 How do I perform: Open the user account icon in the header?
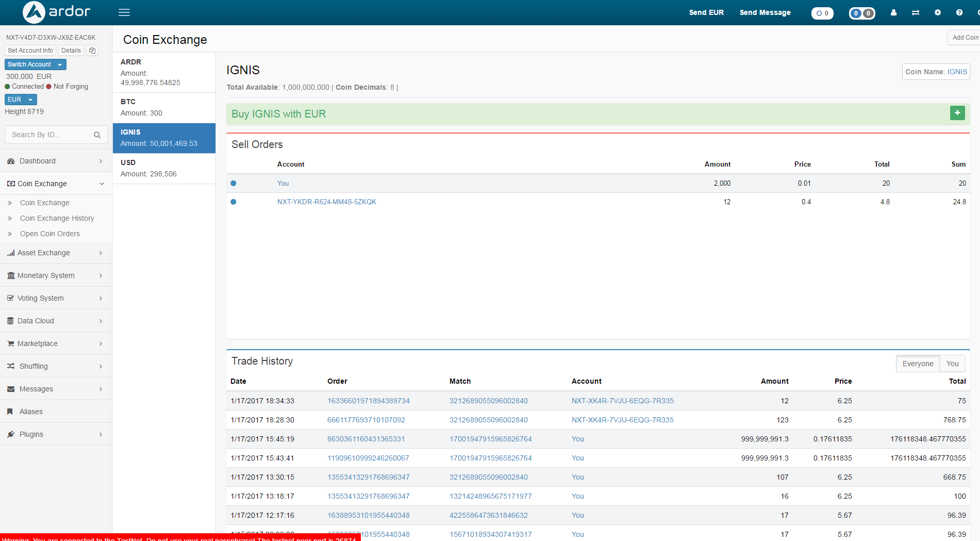[893, 12]
